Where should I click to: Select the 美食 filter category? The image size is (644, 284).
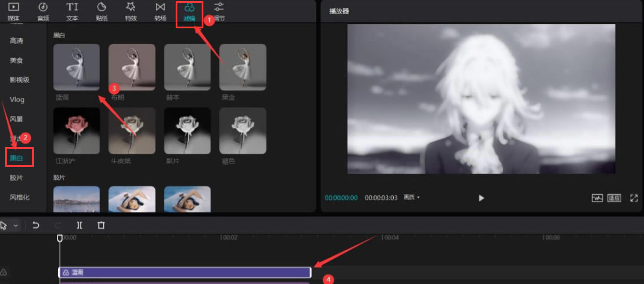tap(16, 61)
